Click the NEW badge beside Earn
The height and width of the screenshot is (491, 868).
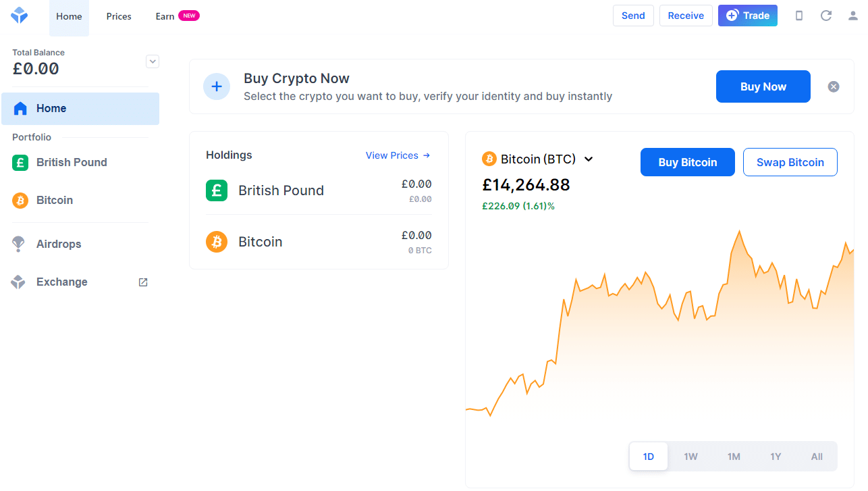(189, 16)
